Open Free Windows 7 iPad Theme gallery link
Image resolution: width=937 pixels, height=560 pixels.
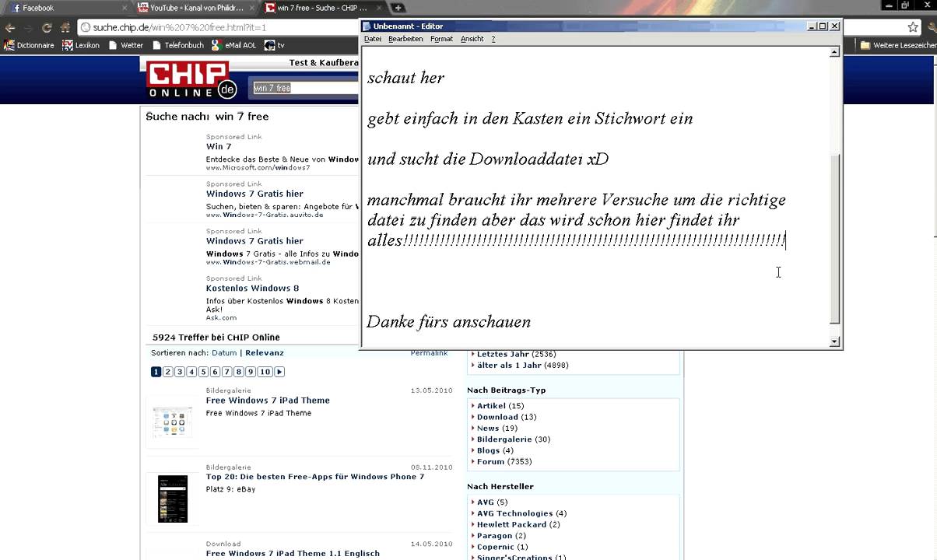click(x=268, y=401)
